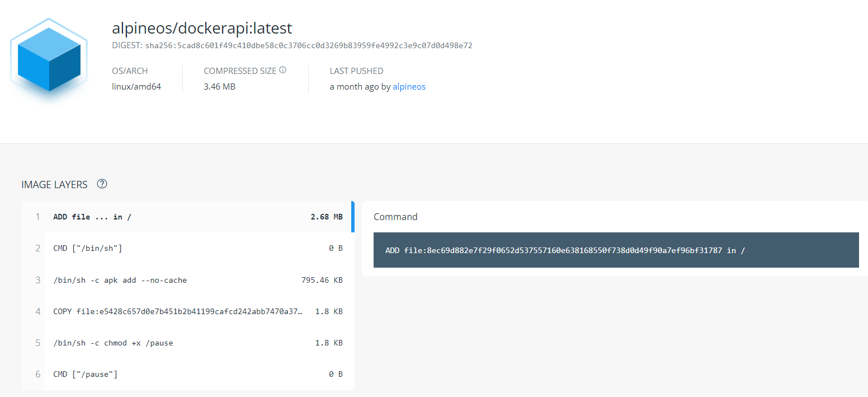Image resolution: width=868 pixels, height=397 pixels.
Task: Click the blue selected-layer indicator bar
Action: [353, 217]
